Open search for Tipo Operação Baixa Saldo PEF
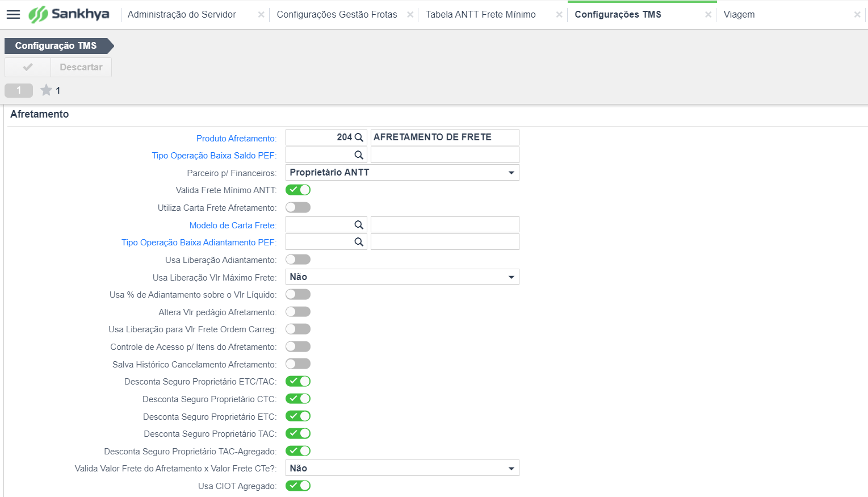The width and height of the screenshot is (868, 497). (359, 155)
